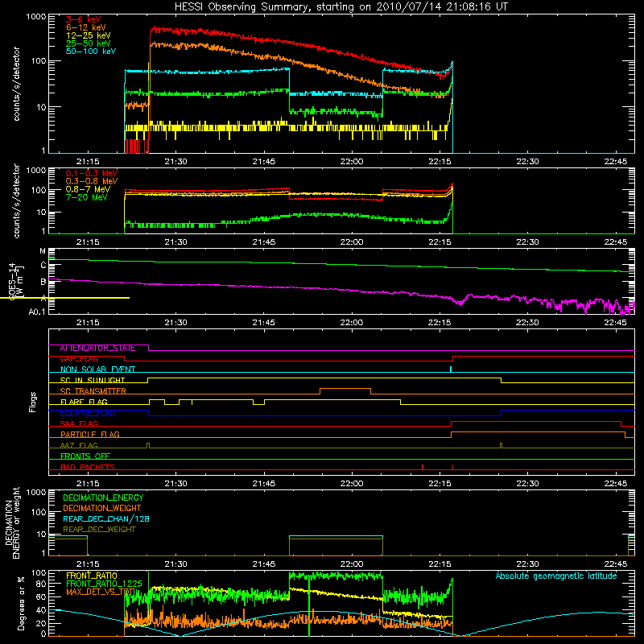Click the AAZ_FLAG label

click(x=79, y=445)
